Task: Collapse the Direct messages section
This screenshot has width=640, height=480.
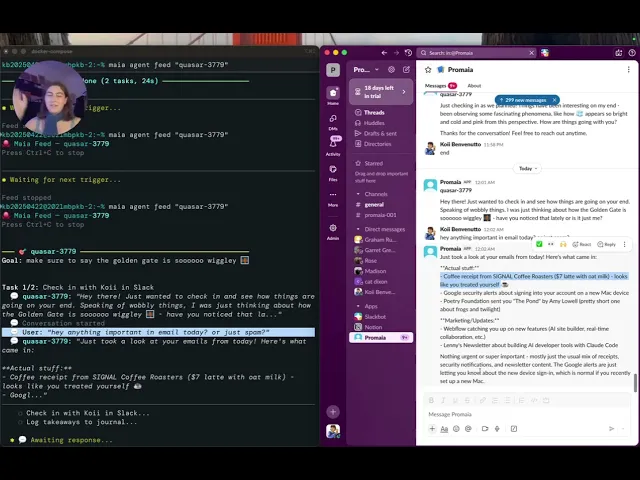Action: (x=358, y=229)
